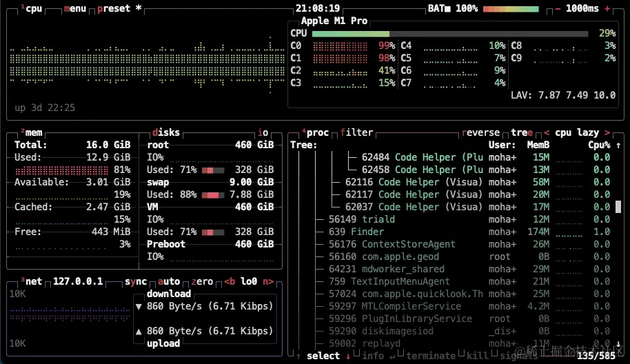
Task: Cycle the preset option
Action: tap(119, 8)
